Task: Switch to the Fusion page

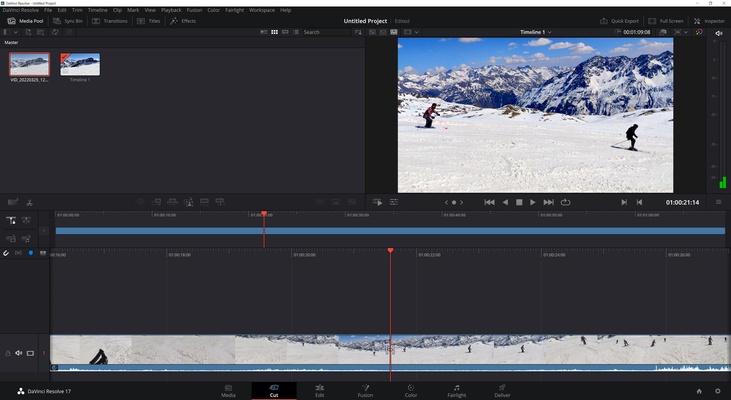Action: tap(365, 391)
